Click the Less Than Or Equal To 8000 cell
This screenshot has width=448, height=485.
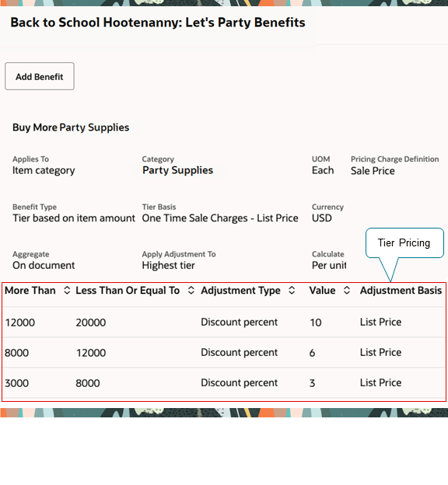[x=88, y=383]
